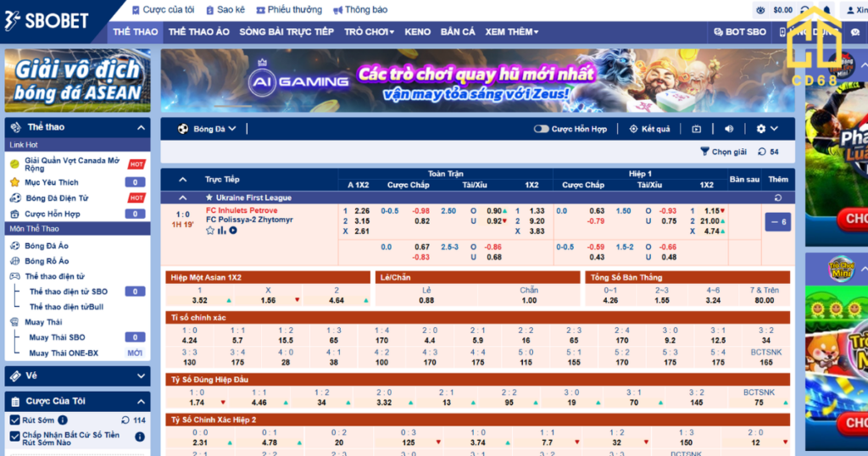This screenshot has height=456, width=868.
Task: Collapse the Thể thao sidebar panel
Action: 142,127
